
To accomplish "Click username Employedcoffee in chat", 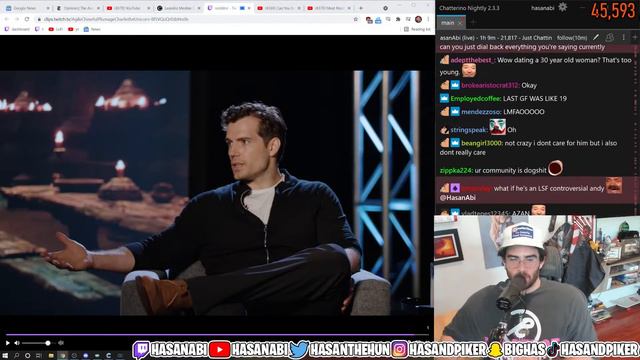I will [x=476, y=98].
